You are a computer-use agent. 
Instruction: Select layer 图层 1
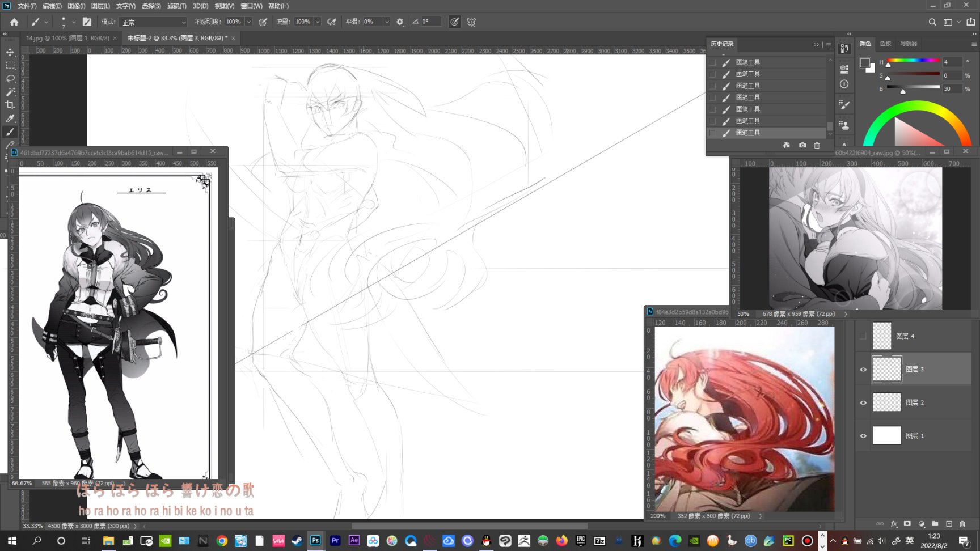[921, 436]
